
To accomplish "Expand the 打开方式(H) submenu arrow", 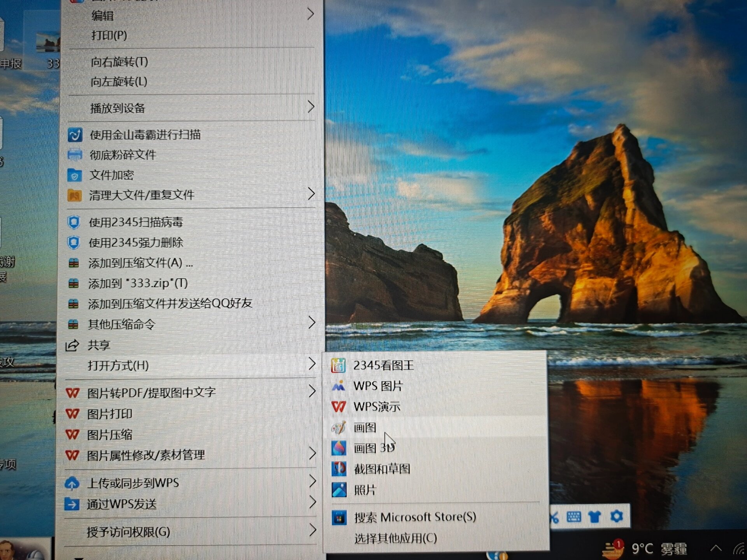I will pos(312,364).
